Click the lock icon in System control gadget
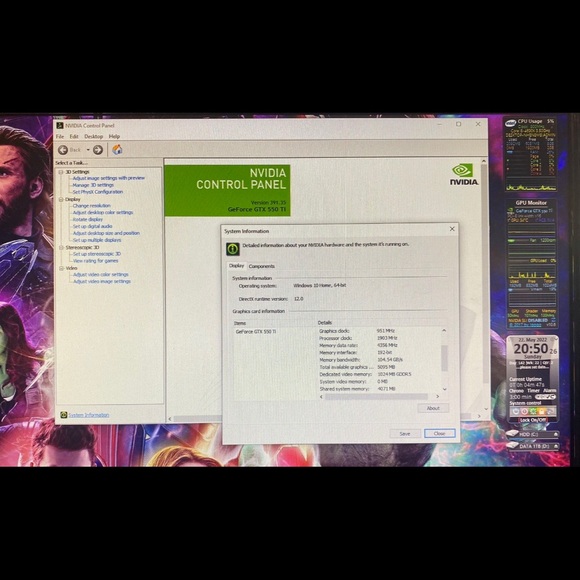This screenshot has height=580, width=580. click(542, 411)
